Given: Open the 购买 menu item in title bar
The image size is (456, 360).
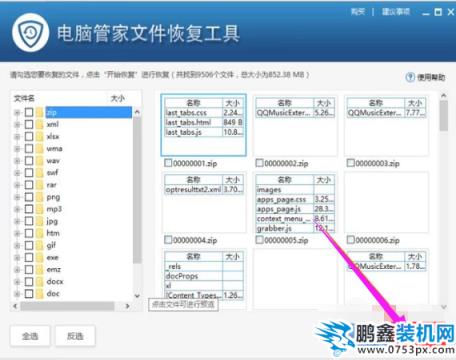Looking at the screenshot, I should point(358,12).
